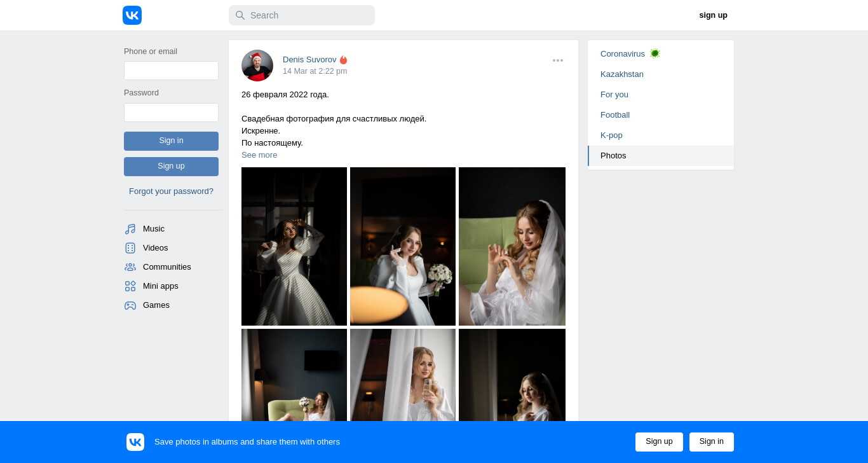This screenshot has width=868, height=463.
Task: Click the VK logo in the bottom banner
Action: point(135,442)
